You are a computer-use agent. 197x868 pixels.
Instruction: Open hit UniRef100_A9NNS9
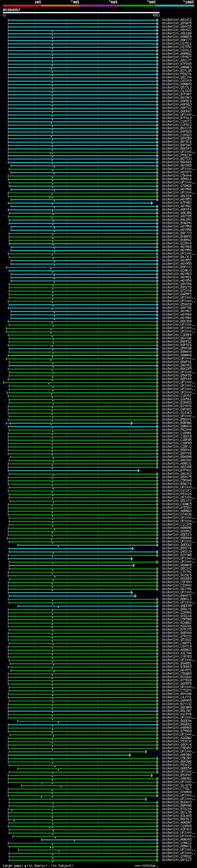coord(177,37)
